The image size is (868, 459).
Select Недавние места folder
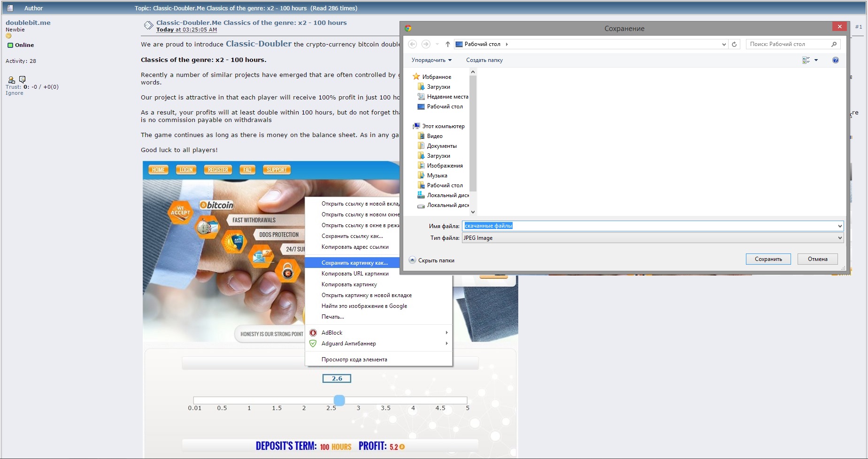[443, 97]
